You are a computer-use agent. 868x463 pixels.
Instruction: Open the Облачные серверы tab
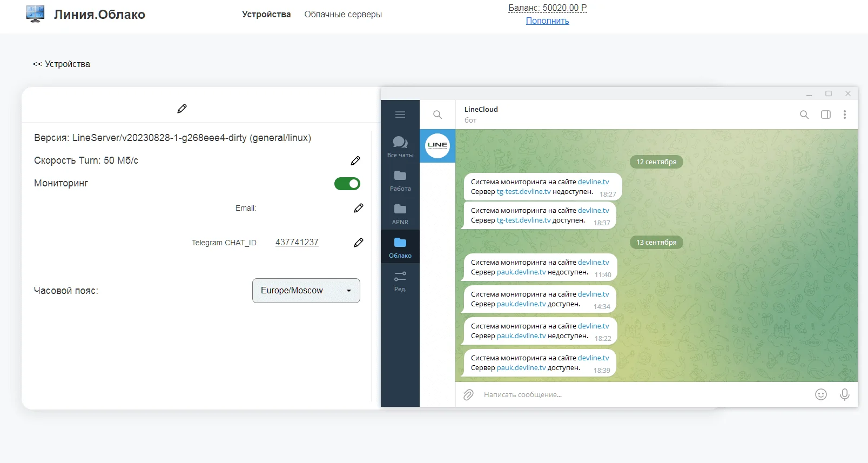[x=343, y=15]
